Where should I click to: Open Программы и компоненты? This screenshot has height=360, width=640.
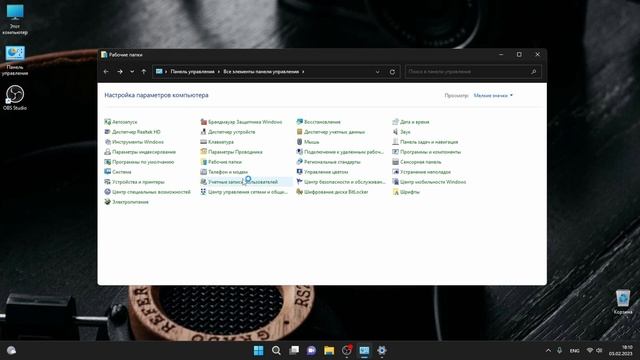coord(427,152)
